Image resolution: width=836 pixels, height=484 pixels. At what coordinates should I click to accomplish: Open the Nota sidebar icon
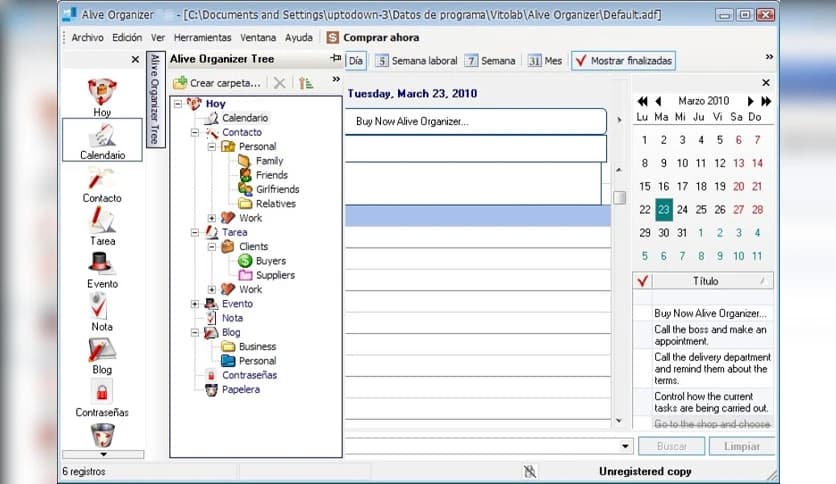pyautogui.click(x=102, y=312)
